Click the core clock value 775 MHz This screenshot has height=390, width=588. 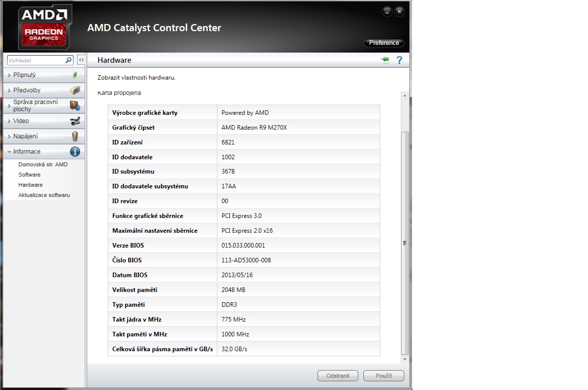coord(234,320)
